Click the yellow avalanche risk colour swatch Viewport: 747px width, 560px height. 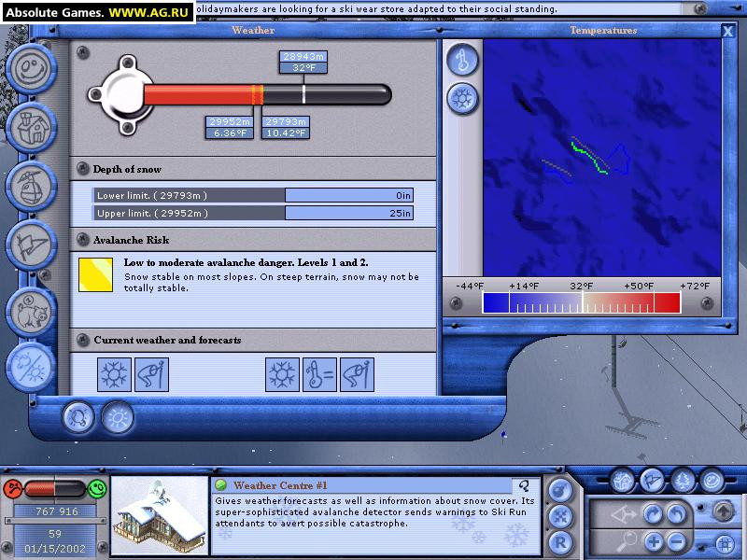pyautogui.click(x=96, y=274)
